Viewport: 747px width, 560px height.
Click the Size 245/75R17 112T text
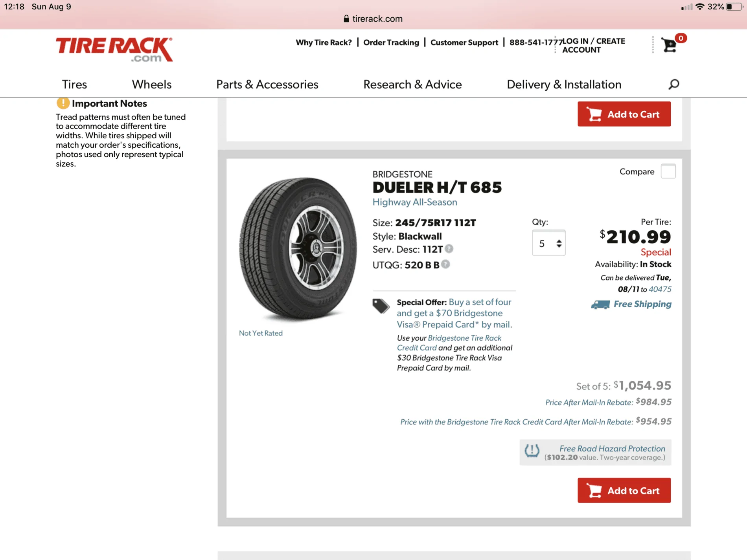coord(424,223)
